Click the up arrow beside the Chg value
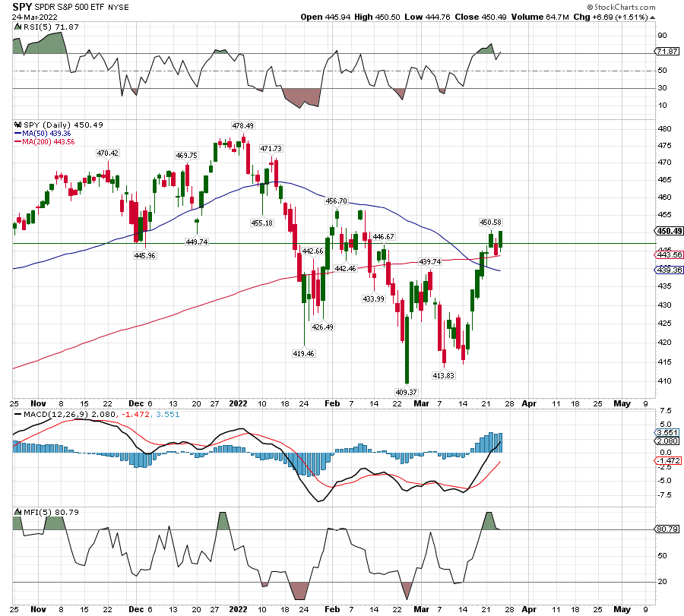The height and width of the screenshot is (616, 684). pos(652,17)
